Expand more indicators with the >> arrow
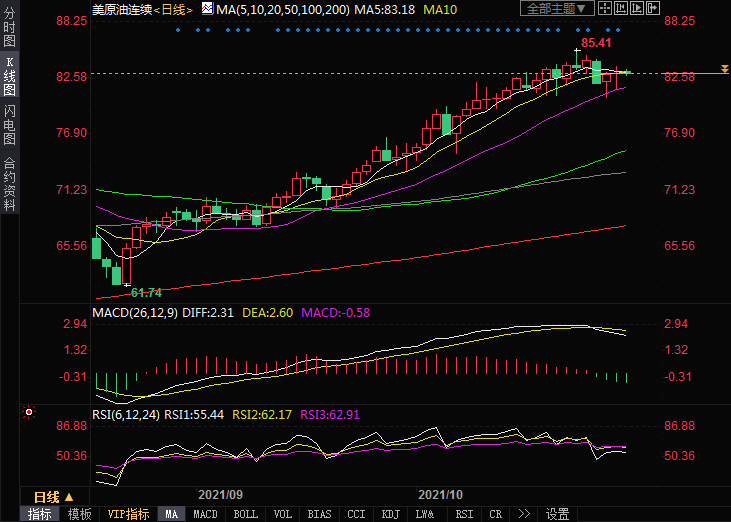Viewport: 731px width, 522px height. point(523,514)
